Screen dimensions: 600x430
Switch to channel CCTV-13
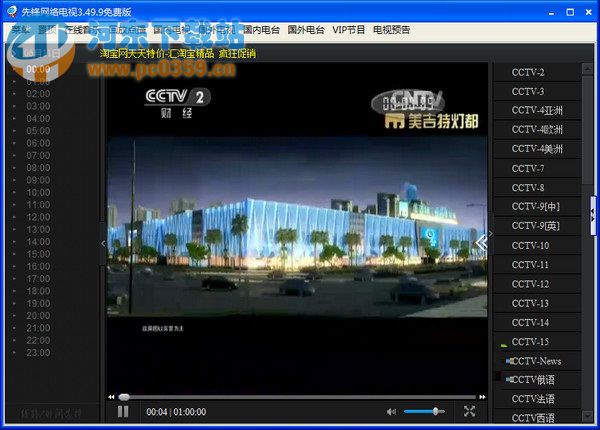[537, 303]
